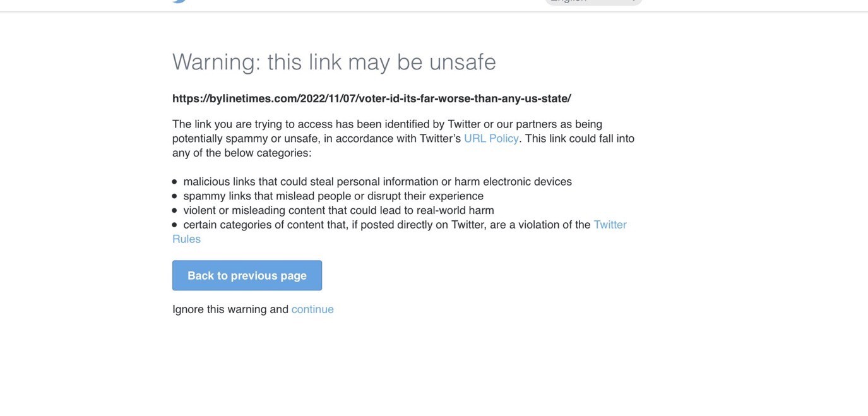Viewport: 868px width, 416px height.
Task: Follow the continue link
Action: point(312,309)
